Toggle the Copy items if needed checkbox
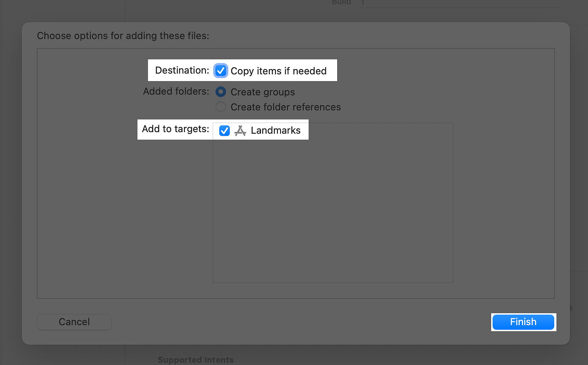 221,71
